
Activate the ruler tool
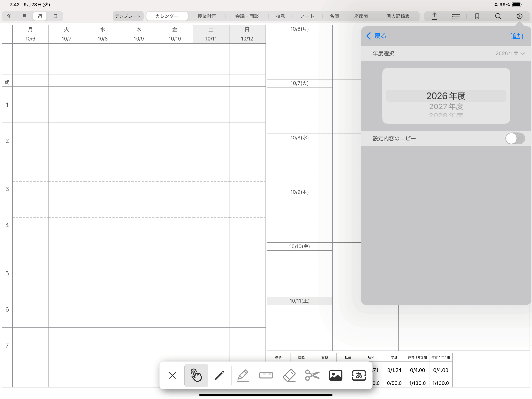coord(266,375)
